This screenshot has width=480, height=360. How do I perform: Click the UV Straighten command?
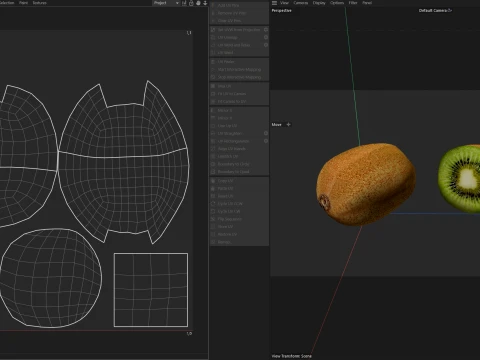click(x=236, y=133)
